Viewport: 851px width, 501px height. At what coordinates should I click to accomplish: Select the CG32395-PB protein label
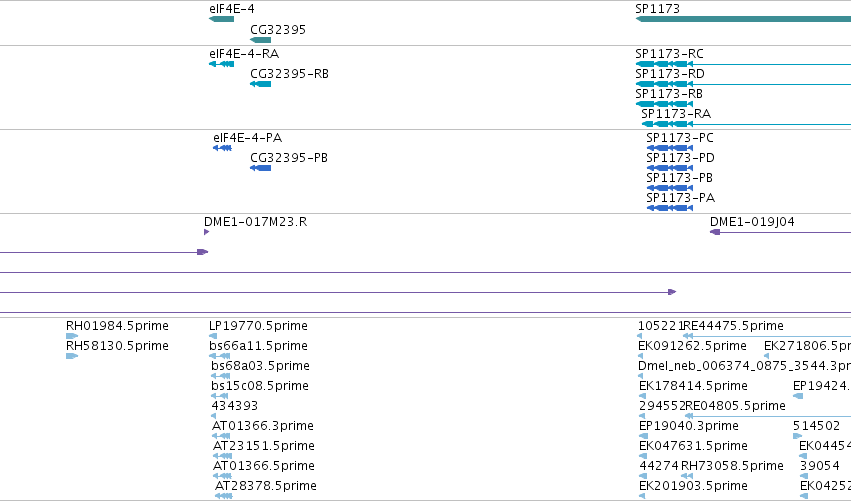(x=289, y=158)
